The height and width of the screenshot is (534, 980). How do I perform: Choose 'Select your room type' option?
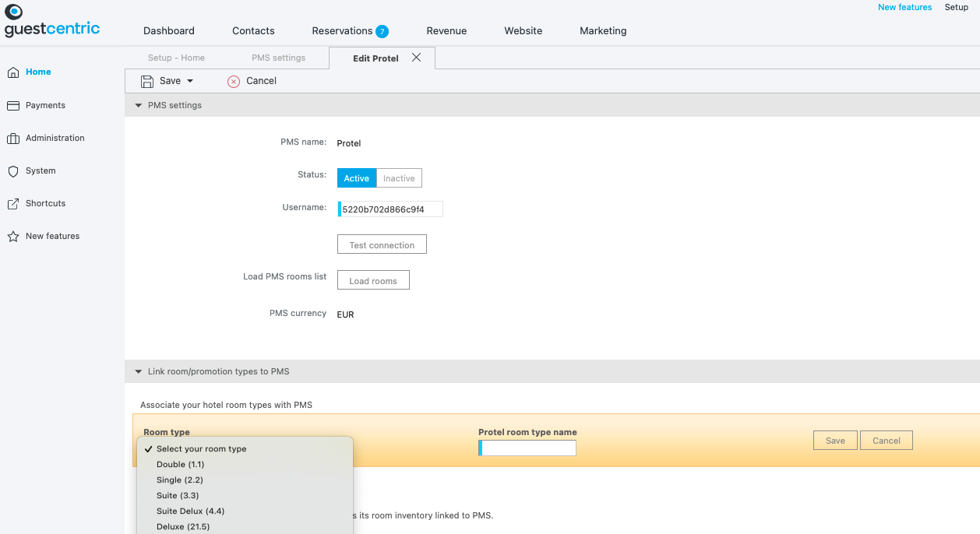(x=245, y=449)
